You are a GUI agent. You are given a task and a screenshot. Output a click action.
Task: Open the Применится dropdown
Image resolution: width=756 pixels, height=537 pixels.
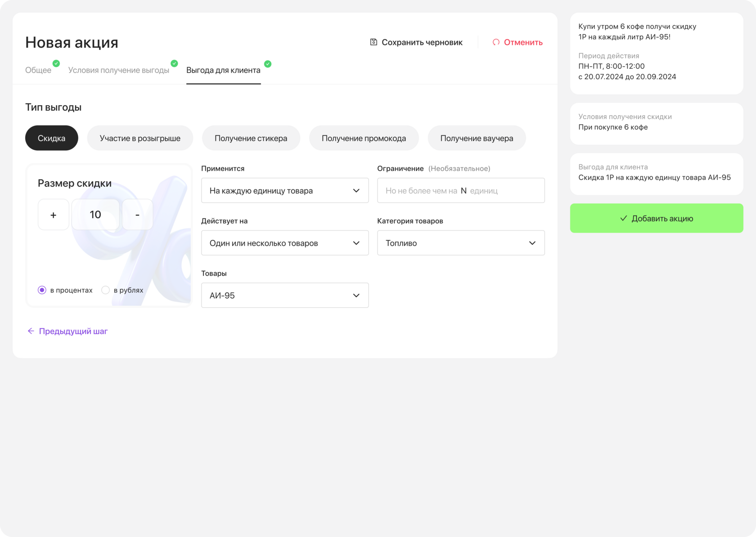pyautogui.click(x=284, y=191)
